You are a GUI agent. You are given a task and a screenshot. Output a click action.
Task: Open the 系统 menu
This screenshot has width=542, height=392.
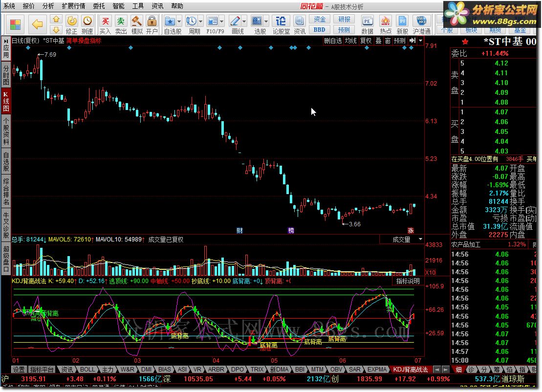point(9,6)
